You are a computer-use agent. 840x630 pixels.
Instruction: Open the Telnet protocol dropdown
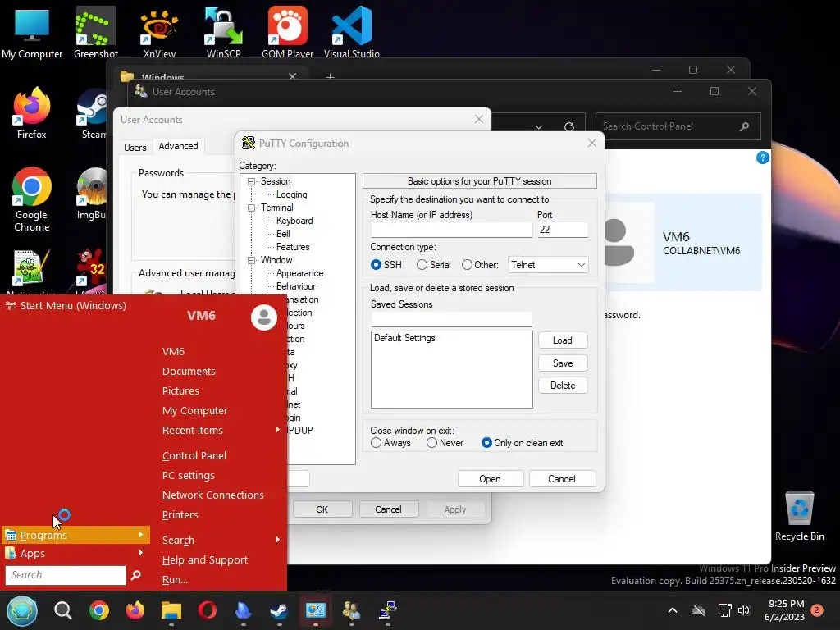547,265
